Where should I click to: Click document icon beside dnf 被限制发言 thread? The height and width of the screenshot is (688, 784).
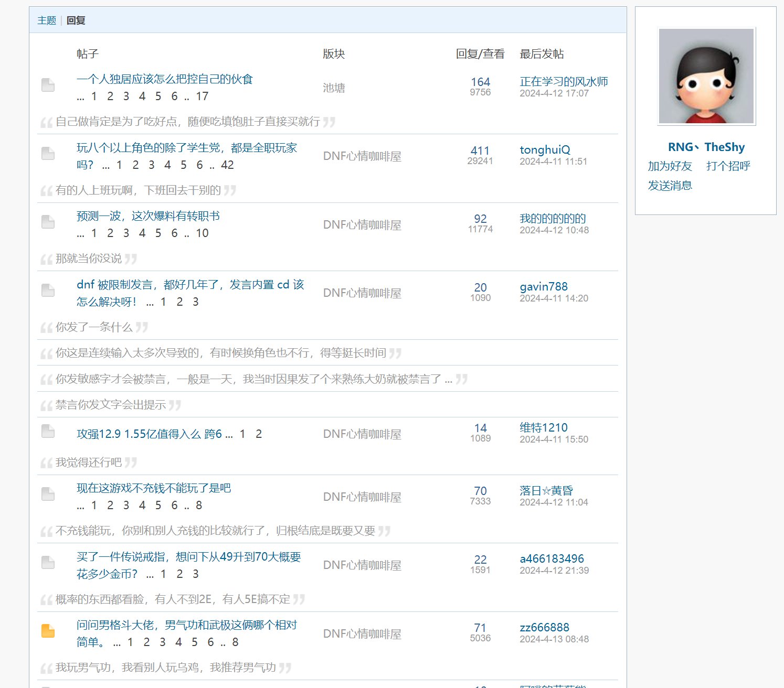48,290
